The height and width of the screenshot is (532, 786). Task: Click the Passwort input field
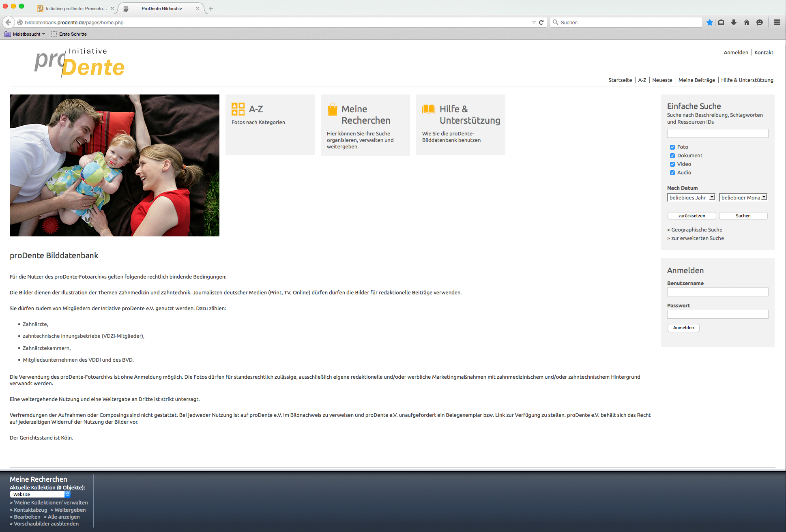[717, 314]
